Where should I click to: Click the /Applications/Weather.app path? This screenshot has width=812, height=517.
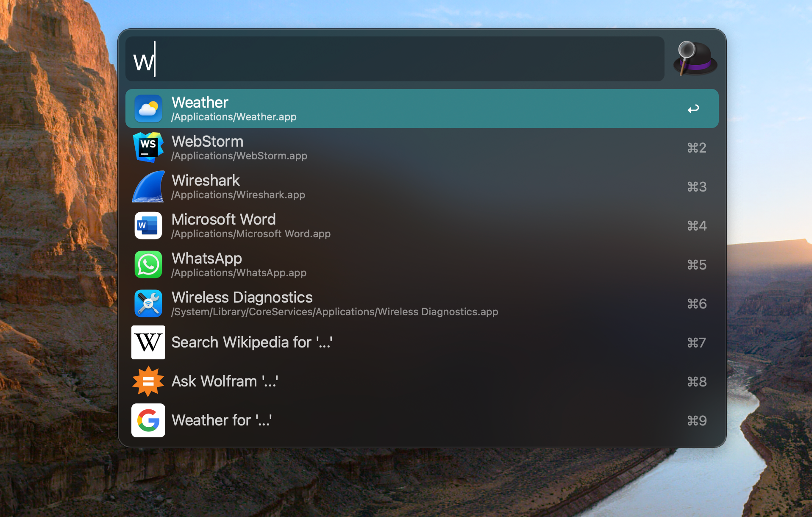[234, 117]
